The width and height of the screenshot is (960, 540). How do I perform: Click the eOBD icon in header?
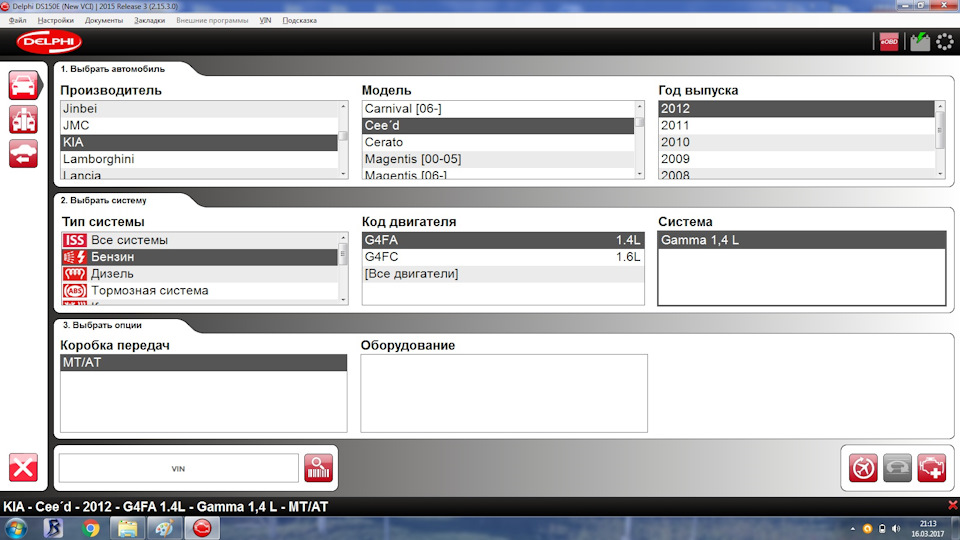889,42
